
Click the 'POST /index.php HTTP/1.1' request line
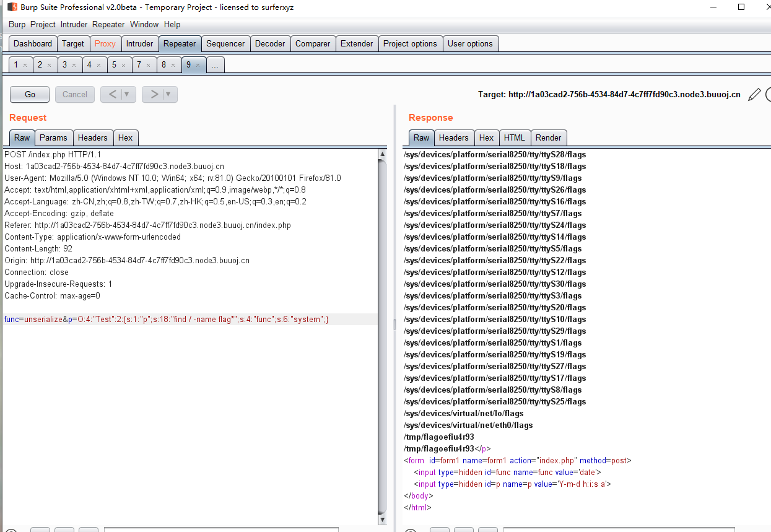53,154
